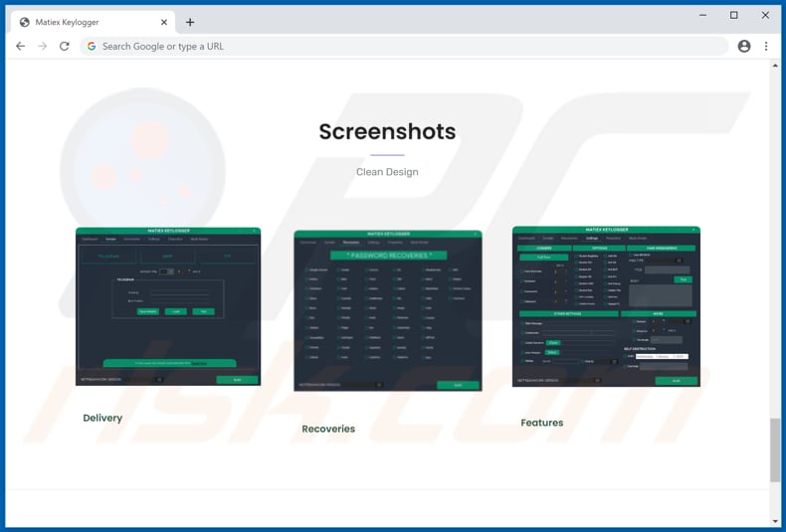Click the Clean Design subtitle
The image size is (786, 532).
387,172
